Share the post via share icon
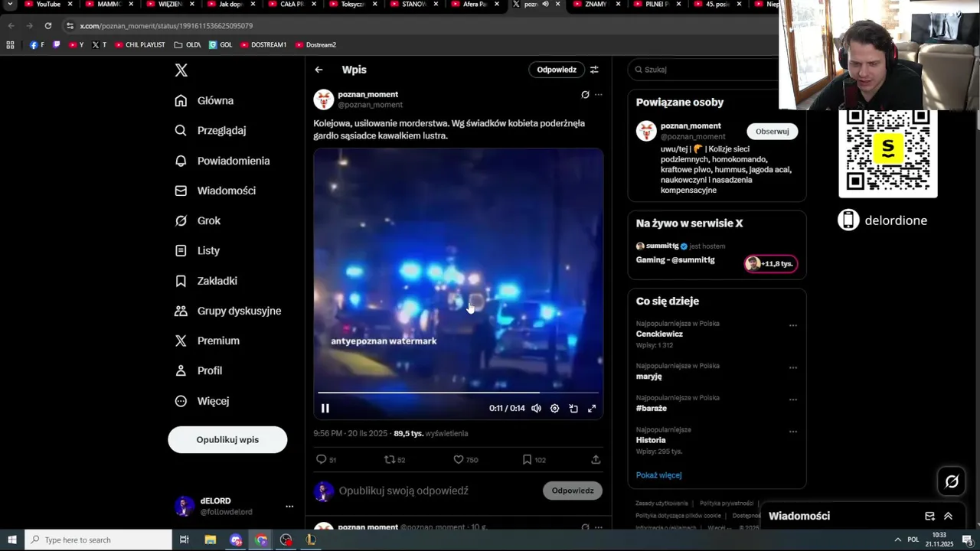 click(x=596, y=460)
